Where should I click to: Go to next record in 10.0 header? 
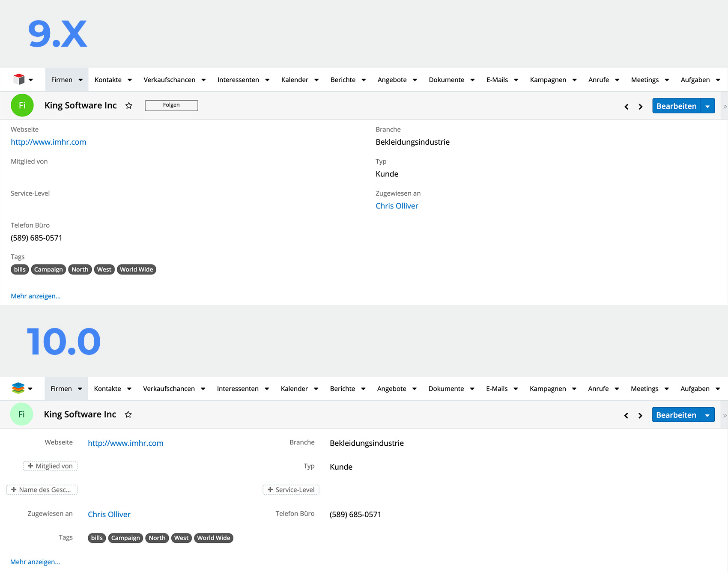pos(640,416)
